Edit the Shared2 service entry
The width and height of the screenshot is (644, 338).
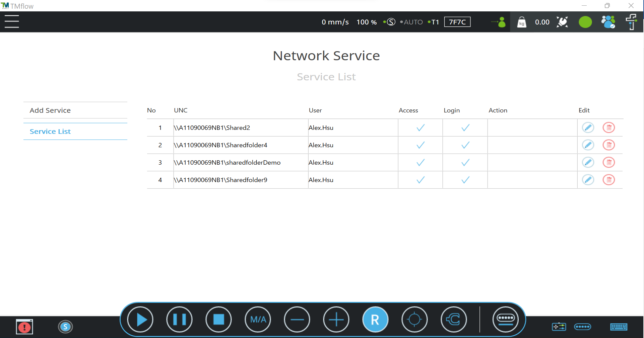click(588, 128)
